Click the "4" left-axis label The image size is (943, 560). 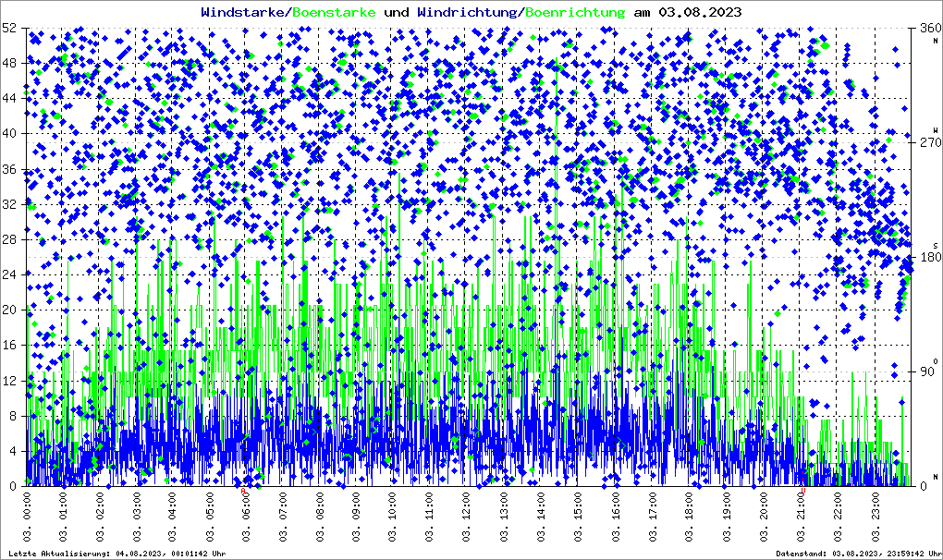[12, 451]
